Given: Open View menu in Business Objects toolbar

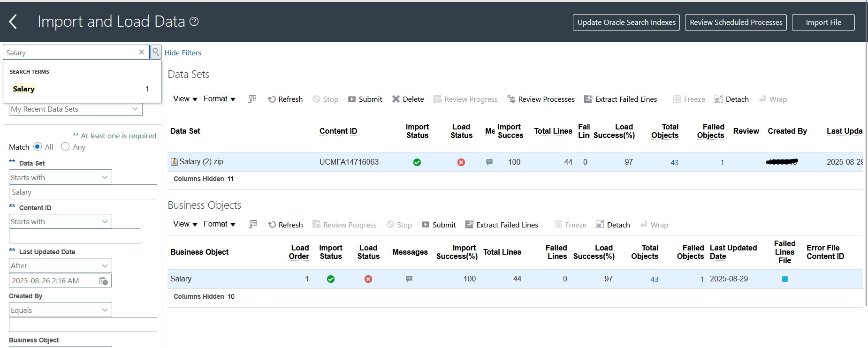Looking at the screenshot, I should point(185,224).
